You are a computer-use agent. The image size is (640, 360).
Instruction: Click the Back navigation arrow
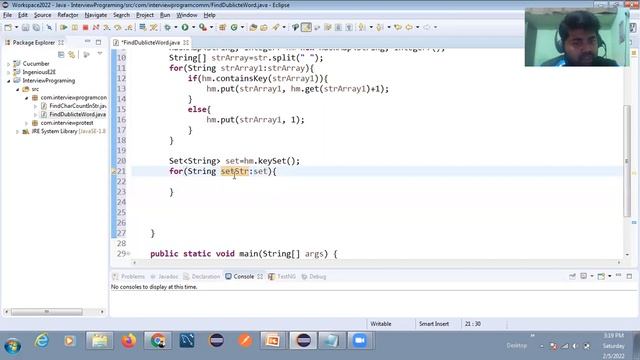click(409, 27)
